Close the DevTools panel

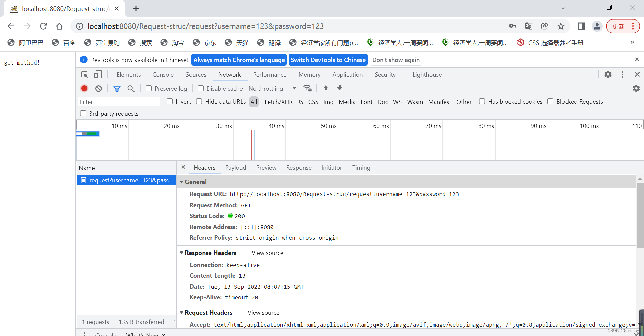click(637, 74)
